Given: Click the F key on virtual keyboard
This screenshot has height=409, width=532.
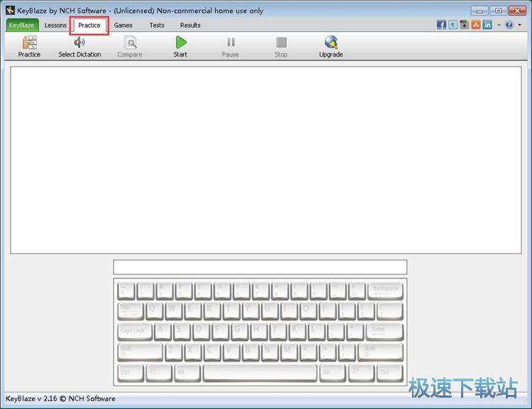Looking at the screenshot, I should tap(221, 331).
